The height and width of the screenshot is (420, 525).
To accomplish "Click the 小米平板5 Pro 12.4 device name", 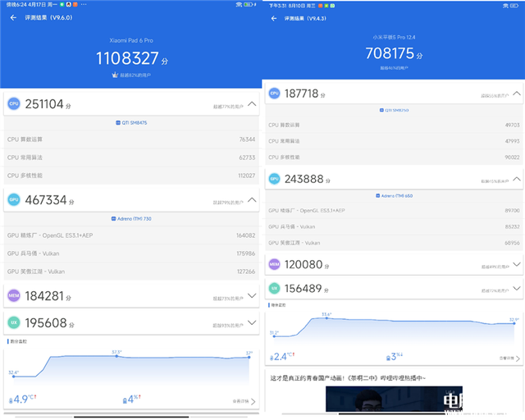I will 394,37.
